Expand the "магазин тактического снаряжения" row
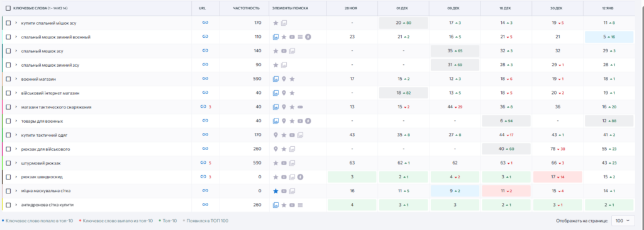The width and height of the screenshot is (644, 230). (x=16, y=107)
